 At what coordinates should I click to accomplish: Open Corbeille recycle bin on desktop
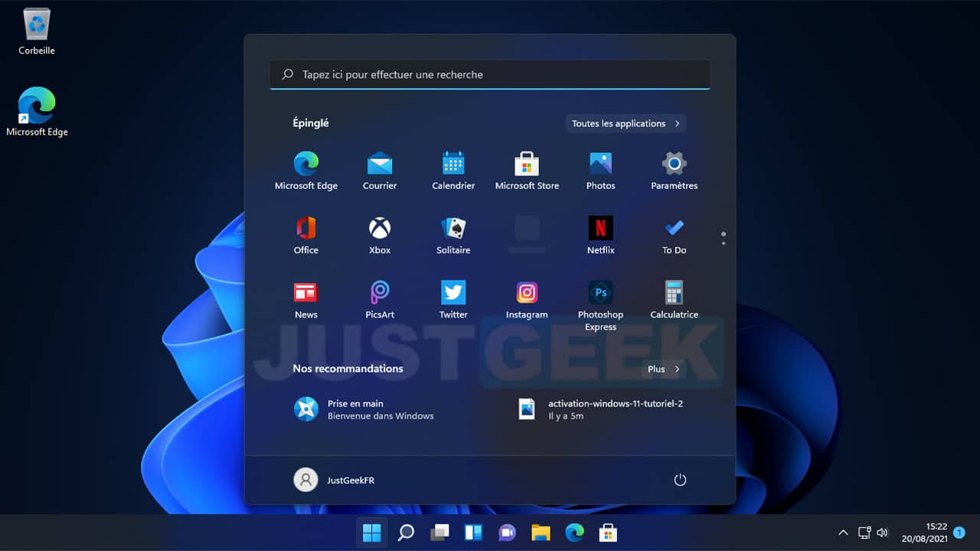37,31
